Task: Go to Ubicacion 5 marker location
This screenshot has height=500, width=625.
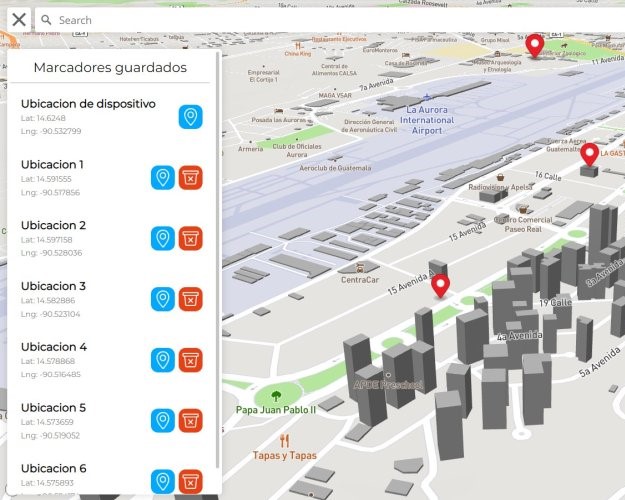Action: [162, 421]
